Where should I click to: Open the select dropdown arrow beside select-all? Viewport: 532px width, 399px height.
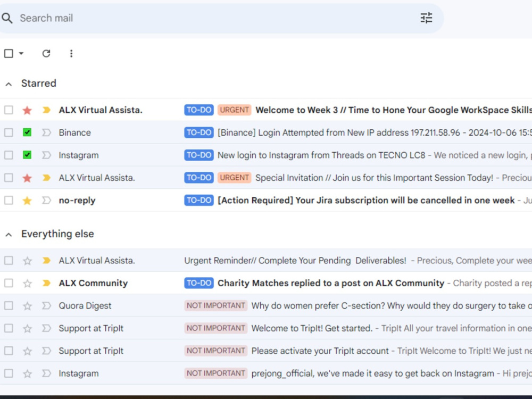(x=21, y=53)
